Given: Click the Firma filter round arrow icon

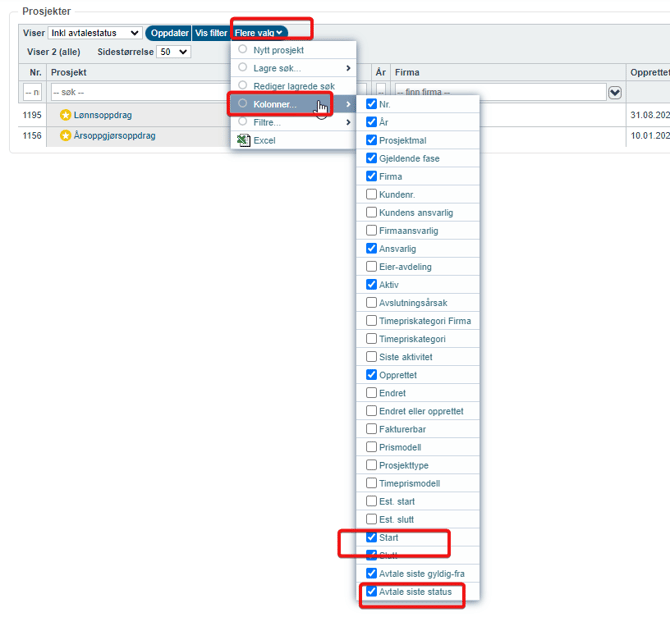Looking at the screenshot, I should [x=615, y=93].
